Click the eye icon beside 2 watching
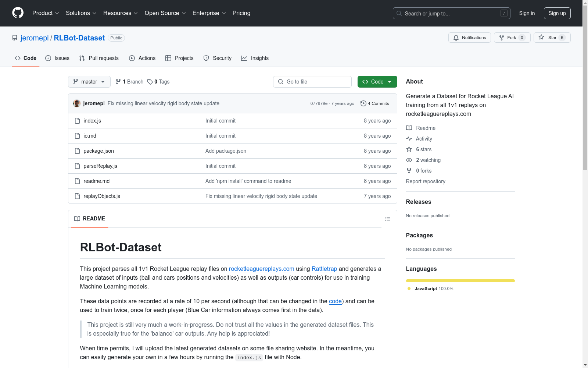This screenshot has width=588, height=368. tap(409, 160)
